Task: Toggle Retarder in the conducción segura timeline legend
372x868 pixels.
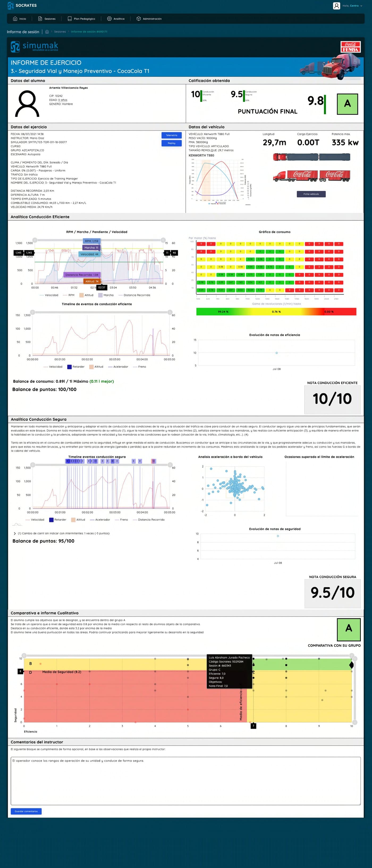Action: [x=58, y=520]
